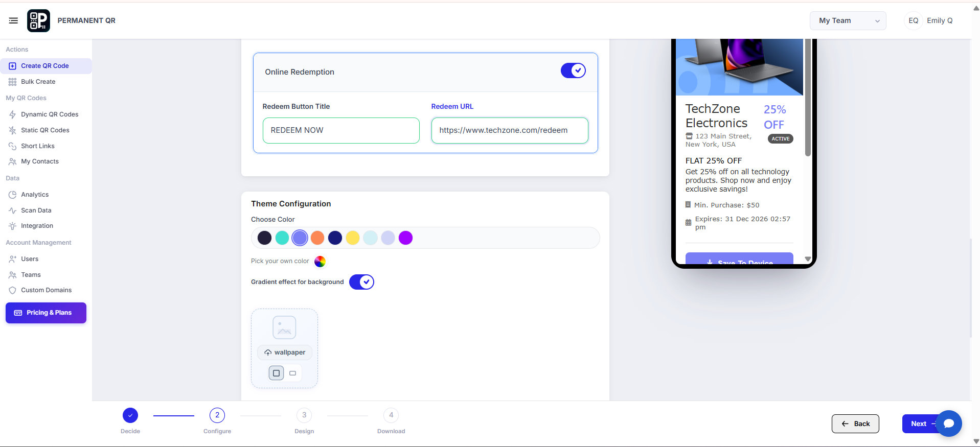
Task: Disable gradient effect for background
Action: 361,282
